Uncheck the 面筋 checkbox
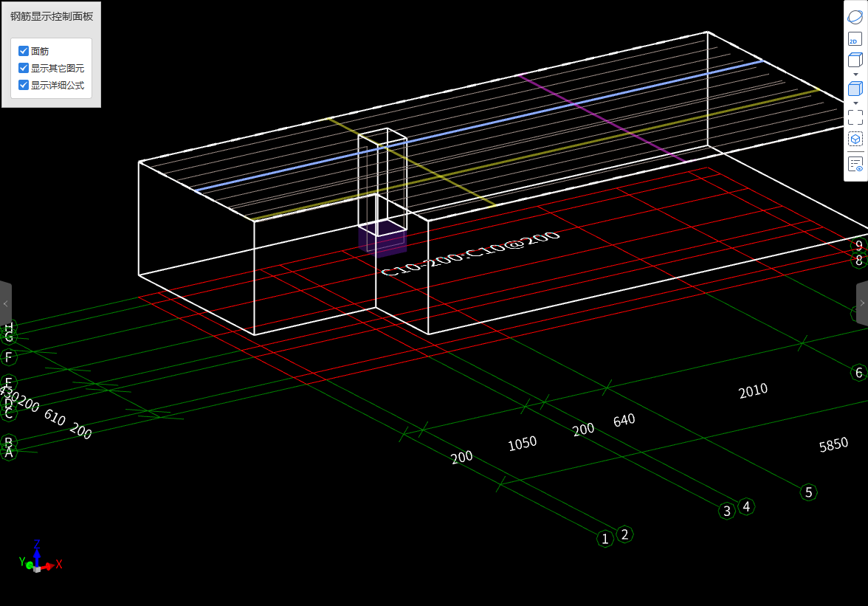The width and height of the screenshot is (868, 606). [24, 51]
